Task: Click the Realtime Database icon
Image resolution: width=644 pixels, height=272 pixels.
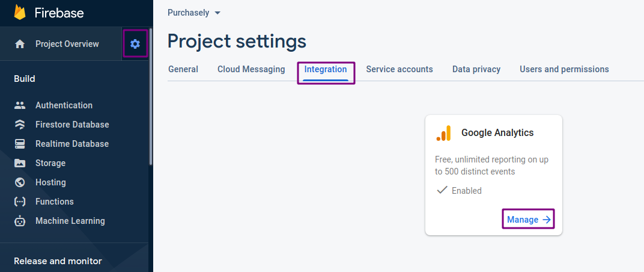Action: coord(20,144)
